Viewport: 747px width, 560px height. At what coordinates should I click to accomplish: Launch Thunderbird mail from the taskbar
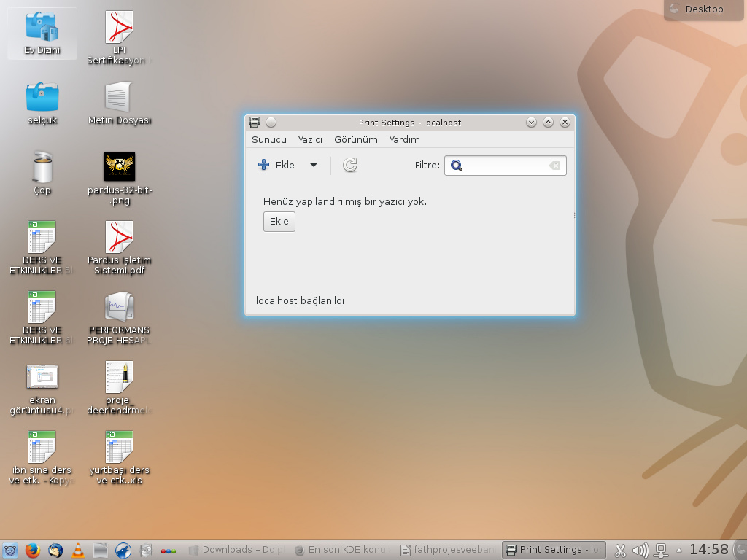[x=55, y=551]
